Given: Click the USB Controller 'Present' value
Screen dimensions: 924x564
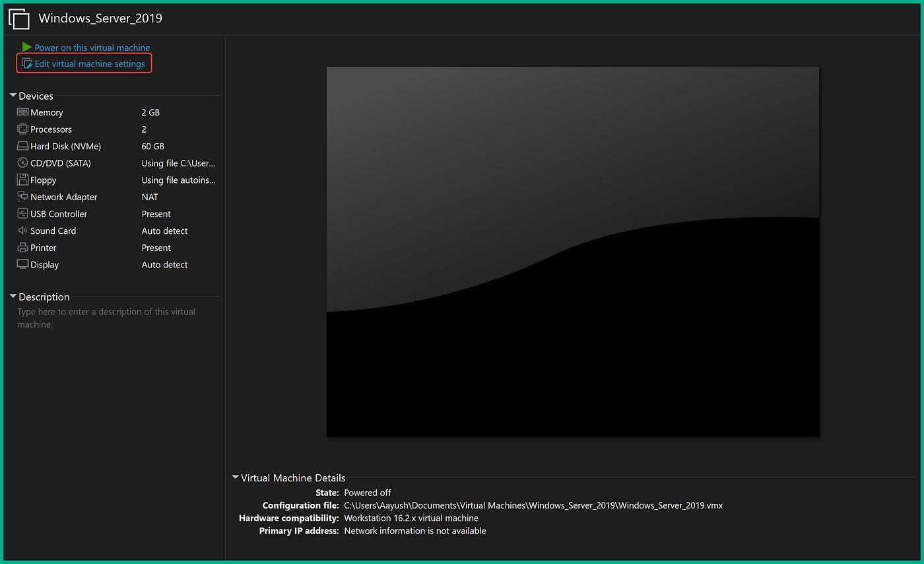Looking at the screenshot, I should tap(156, 214).
